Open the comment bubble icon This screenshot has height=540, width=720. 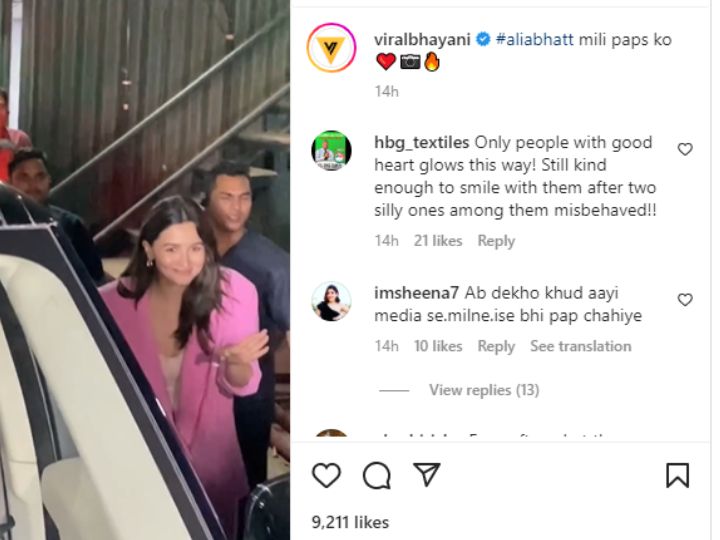[377, 475]
